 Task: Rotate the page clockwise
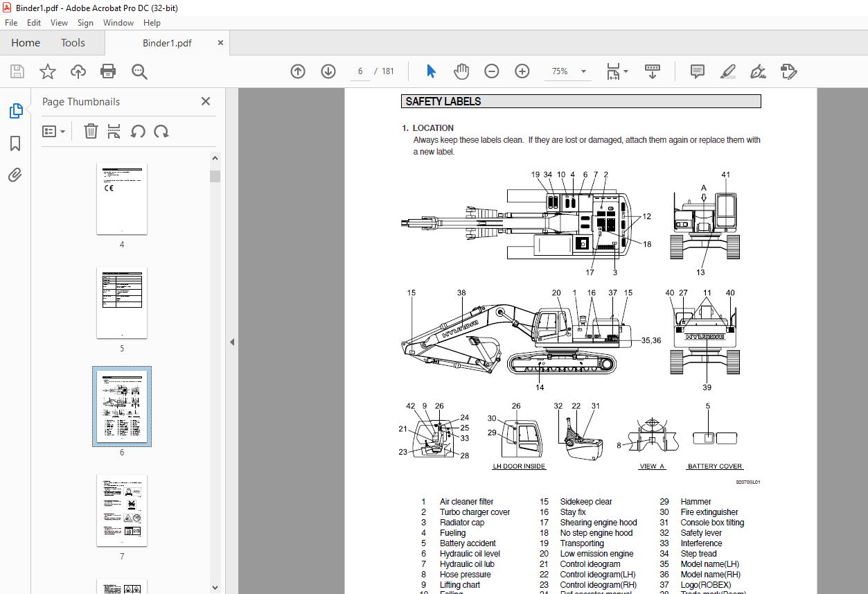click(161, 131)
